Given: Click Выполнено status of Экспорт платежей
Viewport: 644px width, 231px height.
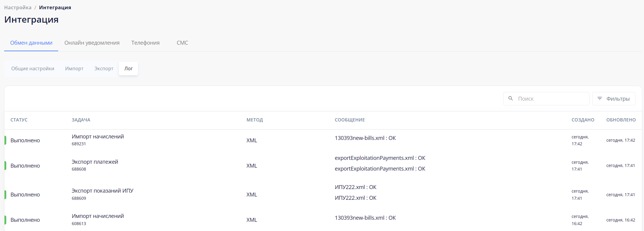Looking at the screenshot, I should 25,166.
